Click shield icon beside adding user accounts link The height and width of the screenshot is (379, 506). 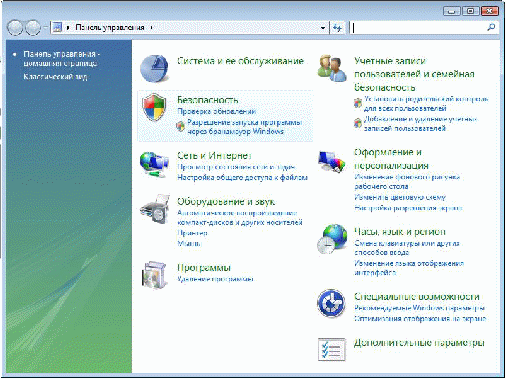click(x=358, y=123)
